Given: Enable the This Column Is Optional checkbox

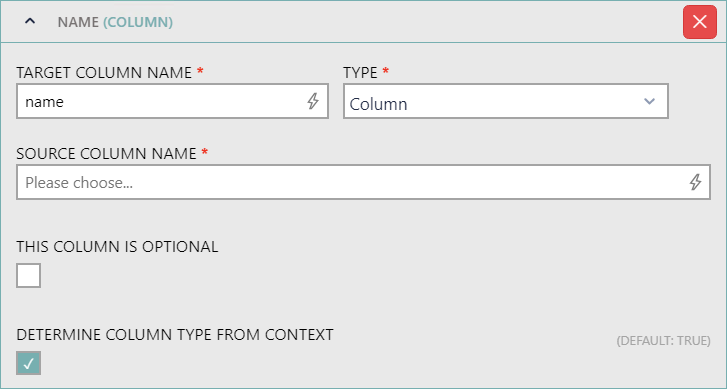Looking at the screenshot, I should 29,275.
